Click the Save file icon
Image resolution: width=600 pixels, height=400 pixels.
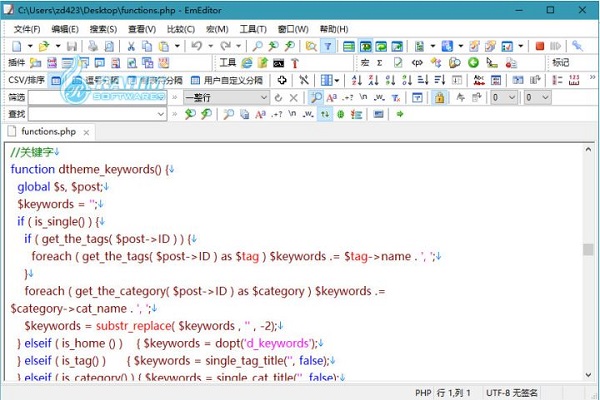(72, 46)
